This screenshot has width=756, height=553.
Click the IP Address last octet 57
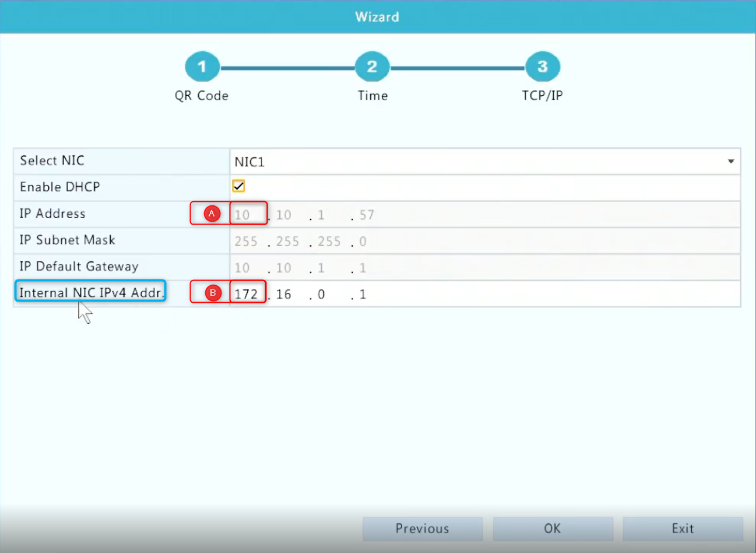(367, 215)
